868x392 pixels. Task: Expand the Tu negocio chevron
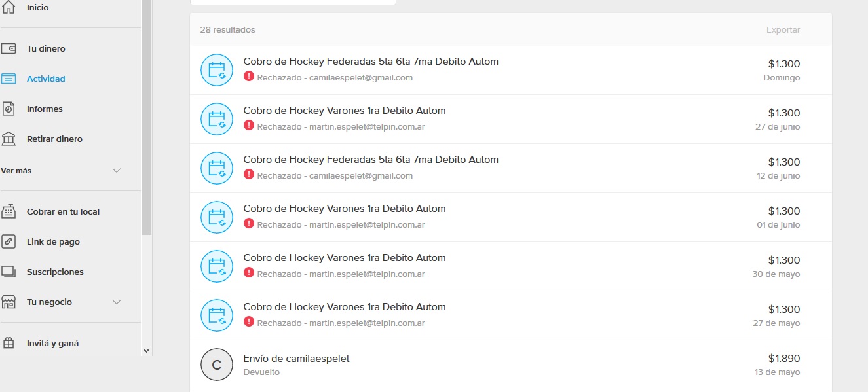click(117, 302)
